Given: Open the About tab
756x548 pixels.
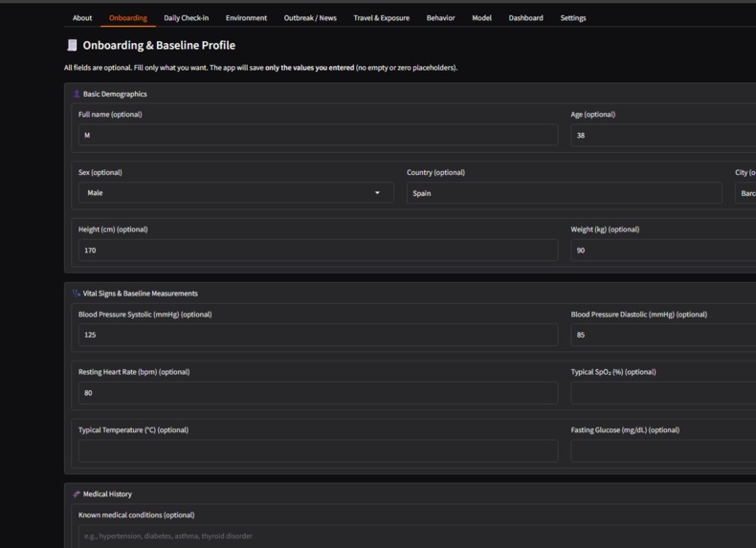Looking at the screenshot, I should tap(82, 18).
